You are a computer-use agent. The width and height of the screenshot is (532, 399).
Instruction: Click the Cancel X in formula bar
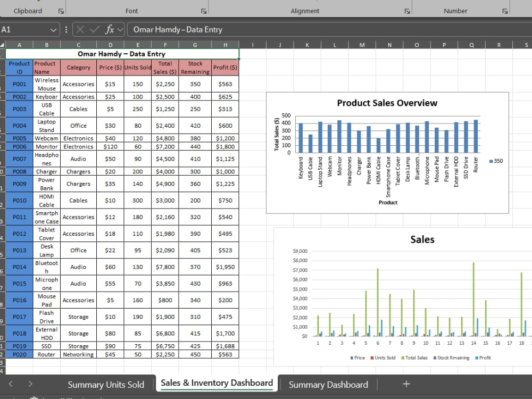click(80, 29)
